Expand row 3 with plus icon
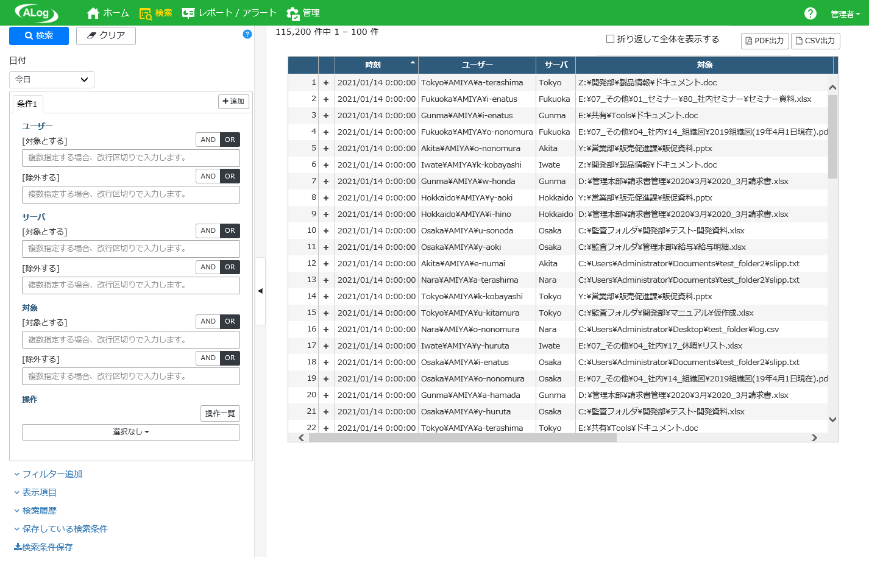This screenshot has height=588, width=869. [326, 116]
